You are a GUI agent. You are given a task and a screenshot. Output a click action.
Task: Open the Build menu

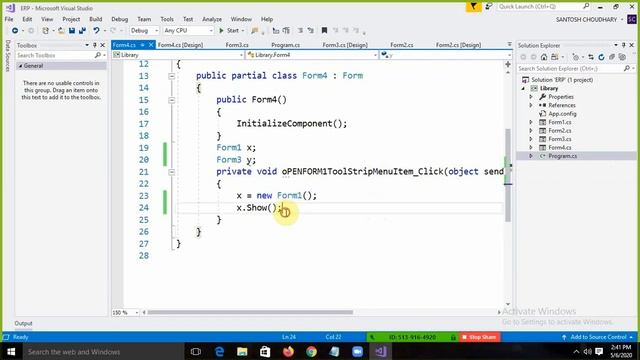click(96, 19)
